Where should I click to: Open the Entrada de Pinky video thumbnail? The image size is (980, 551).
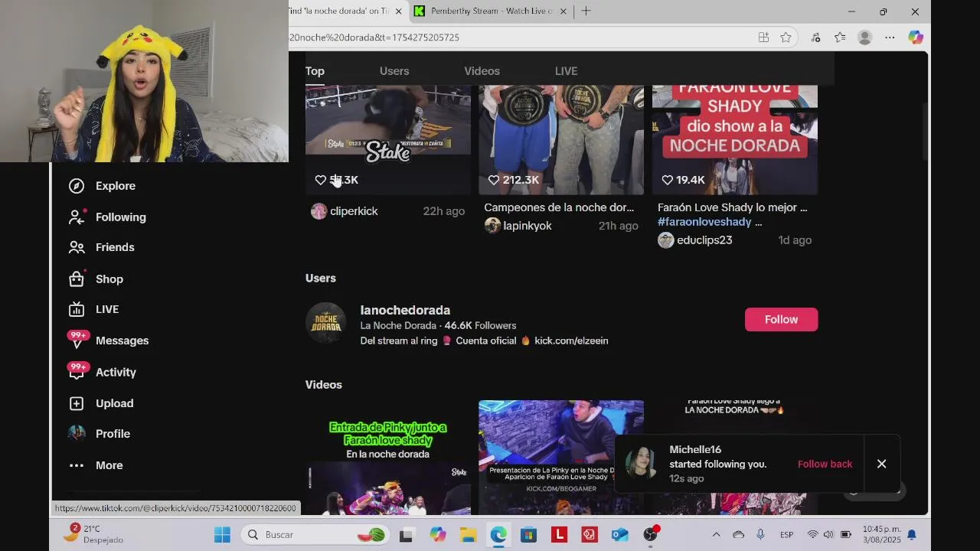click(388, 457)
